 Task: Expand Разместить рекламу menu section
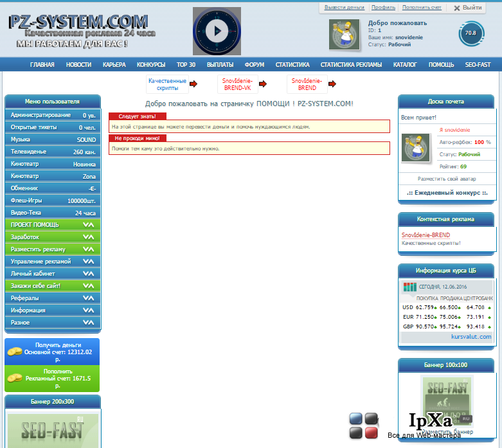[x=53, y=249]
